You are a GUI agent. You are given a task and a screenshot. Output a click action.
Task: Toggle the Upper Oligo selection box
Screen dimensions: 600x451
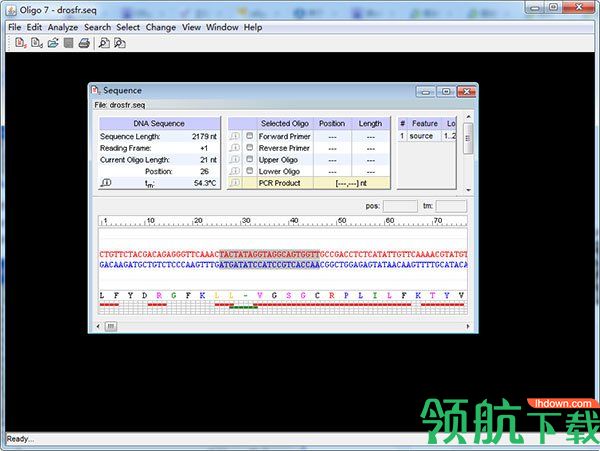pyautogui.click(x=249, y=159)
